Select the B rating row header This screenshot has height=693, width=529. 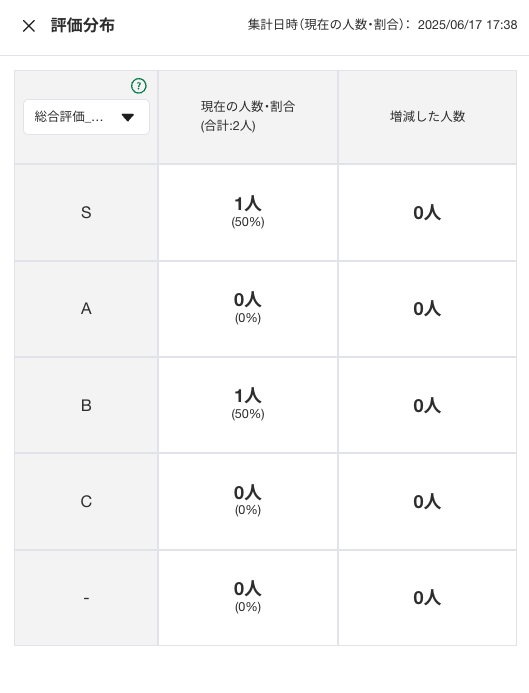click(x=86, y=405)
